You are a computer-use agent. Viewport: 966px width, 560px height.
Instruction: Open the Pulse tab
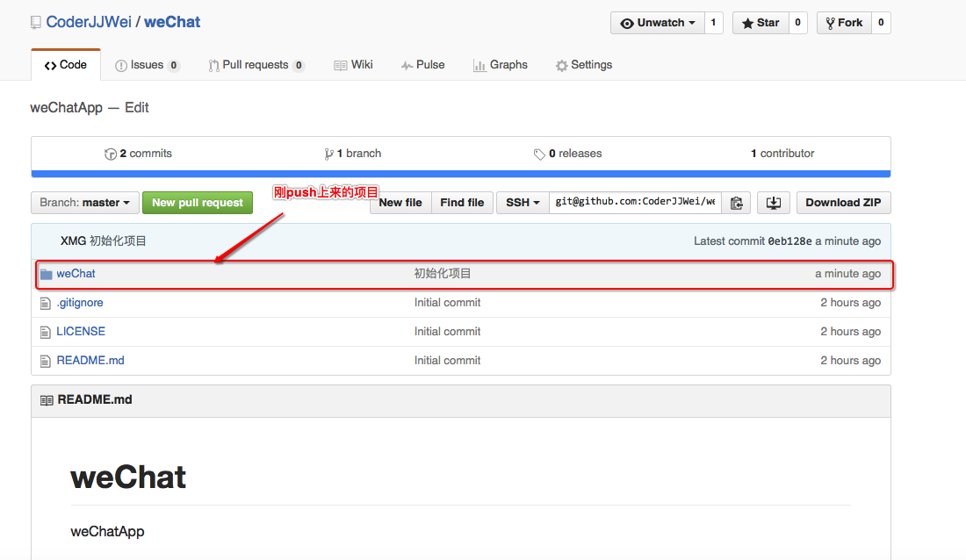pos(422,65)
